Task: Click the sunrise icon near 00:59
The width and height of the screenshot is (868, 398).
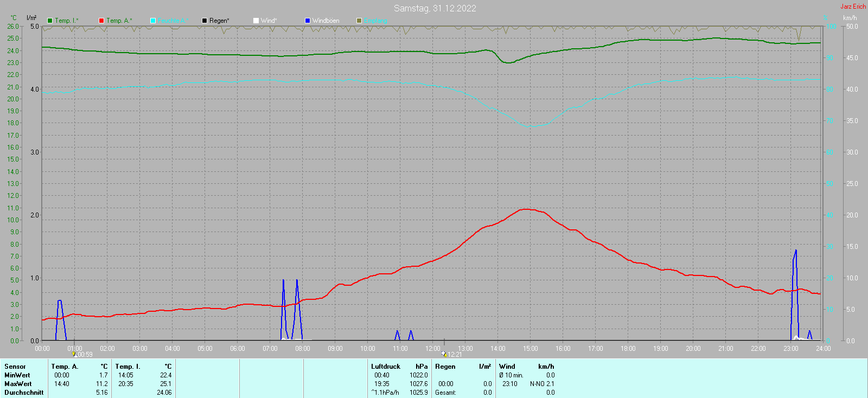Action: pyautogui.click(x=74, y=354)
